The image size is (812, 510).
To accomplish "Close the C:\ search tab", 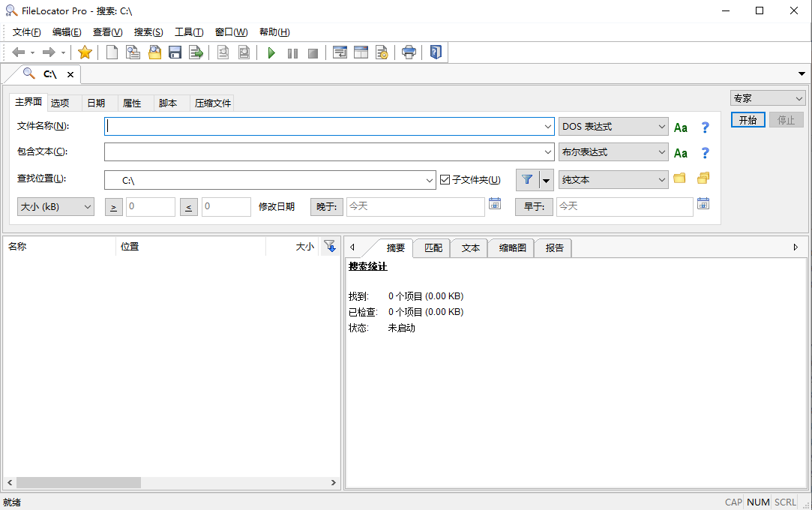I will 70,74.
